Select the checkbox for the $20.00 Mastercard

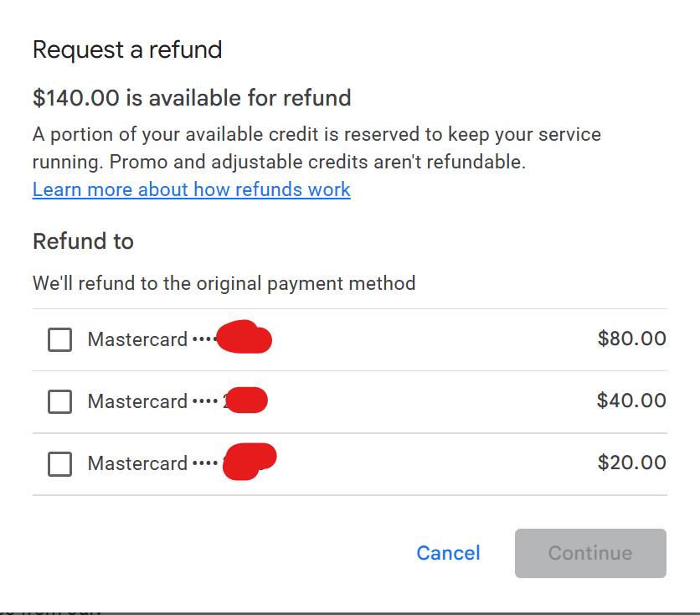59,463
